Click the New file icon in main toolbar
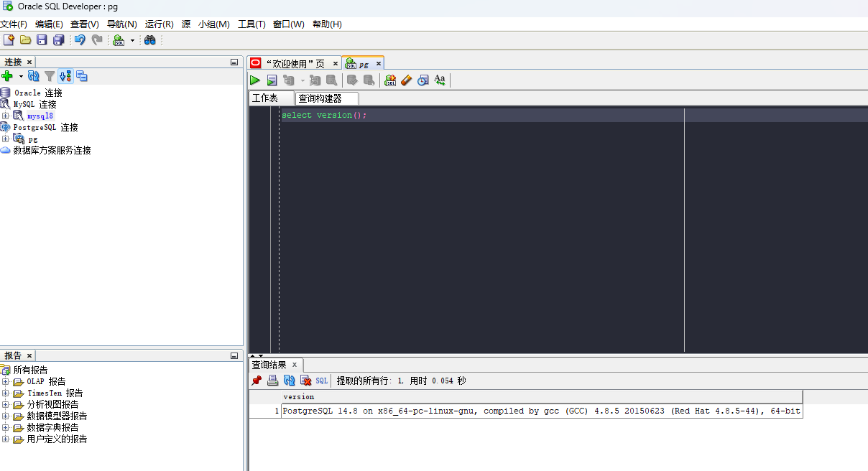Screen dimensions: 868x471 pos(9,40)
